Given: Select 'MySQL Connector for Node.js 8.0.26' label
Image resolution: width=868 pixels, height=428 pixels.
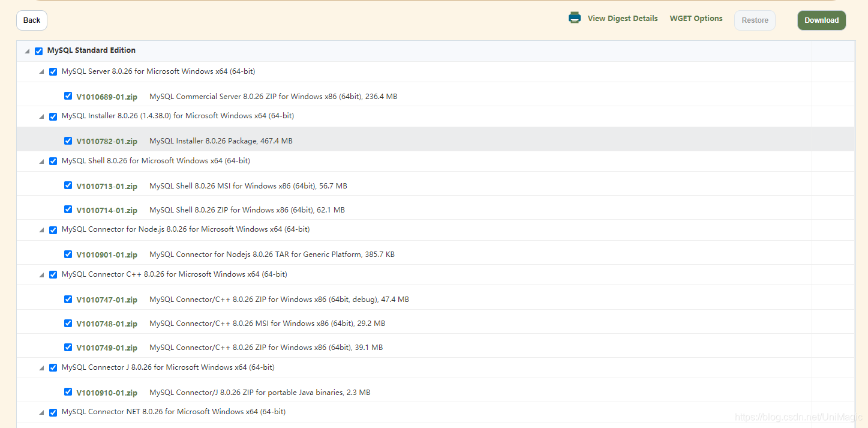Looking at the screenshot, I should click(185, 229).
